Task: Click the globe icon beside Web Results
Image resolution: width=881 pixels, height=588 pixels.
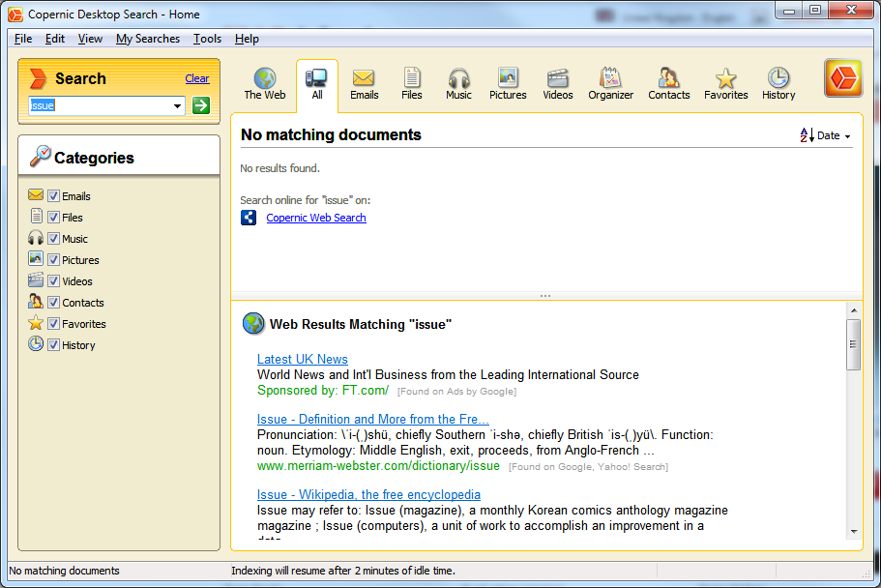Action: (x=253, y=324)
